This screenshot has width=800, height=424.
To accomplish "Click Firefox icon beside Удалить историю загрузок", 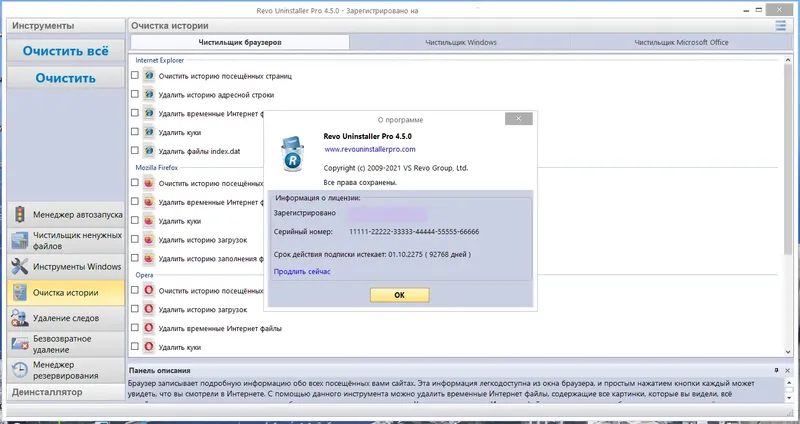I will click(x=148, y=239).
